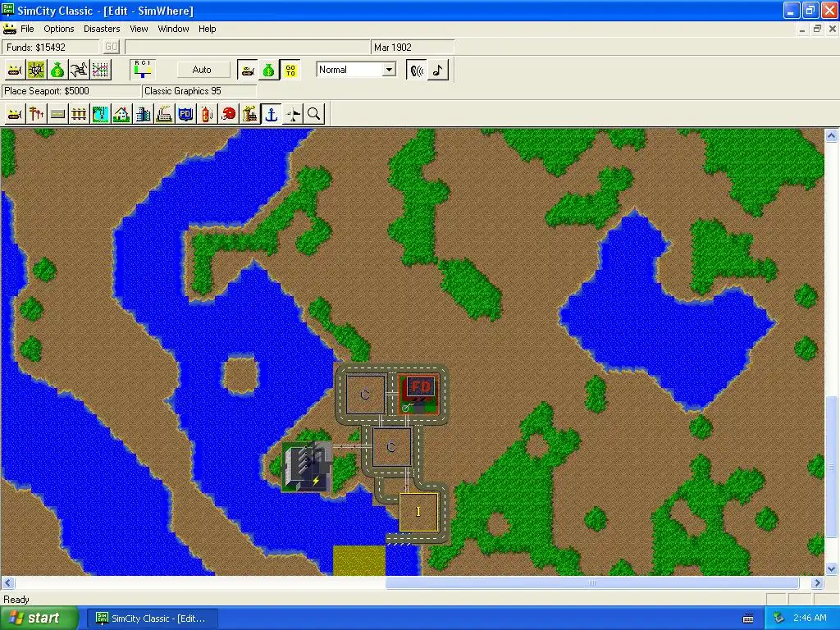The height and width of the screenshot is (630, 840).
Task: Click the Classic Graphics 95 label
Action: 199,91
